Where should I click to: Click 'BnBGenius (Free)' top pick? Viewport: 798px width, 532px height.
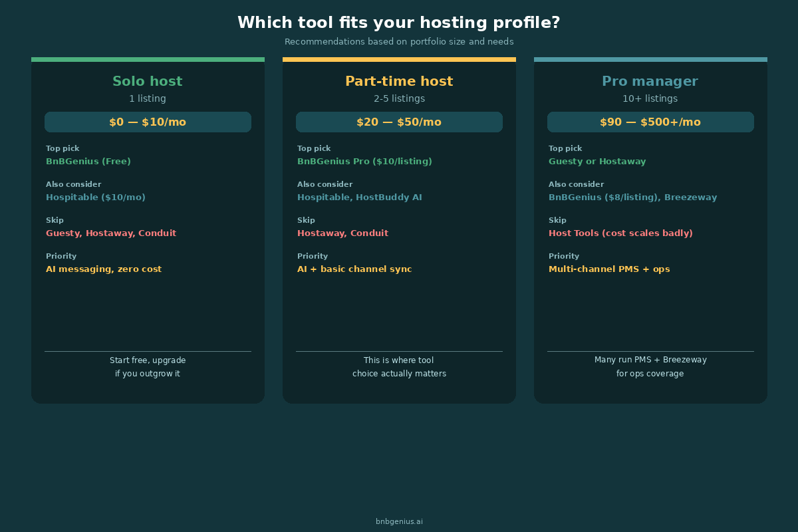[88, 162]
